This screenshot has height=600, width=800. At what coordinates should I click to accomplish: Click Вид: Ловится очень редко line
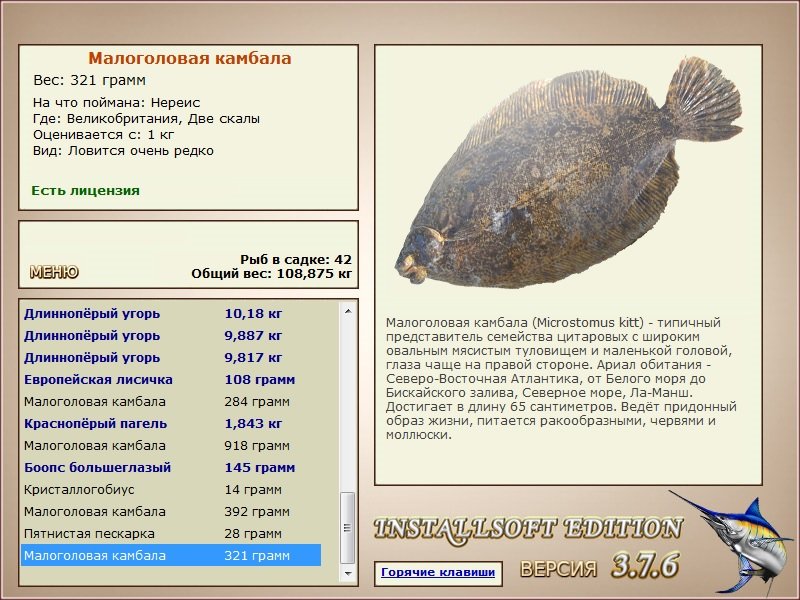pyautogui.click(x=123, y=151)
